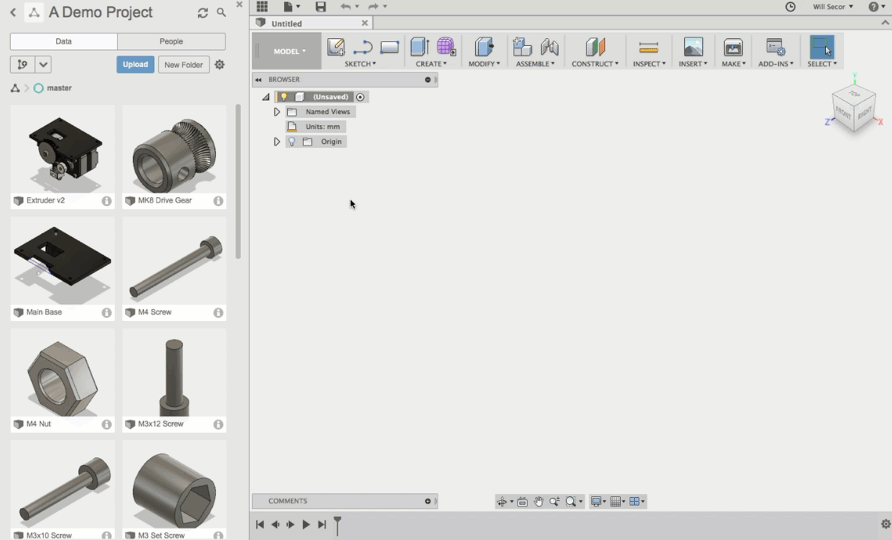Click the Measure icon under Inspect
This screenshot has width=892, height=540.
(648, 47)
